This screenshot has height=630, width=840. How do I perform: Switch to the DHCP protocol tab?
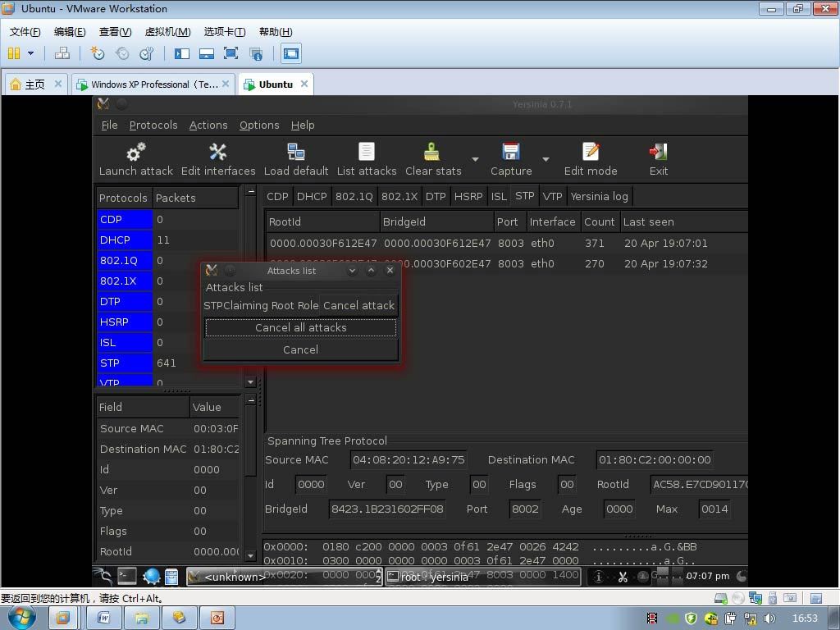(x=312, y=196)
